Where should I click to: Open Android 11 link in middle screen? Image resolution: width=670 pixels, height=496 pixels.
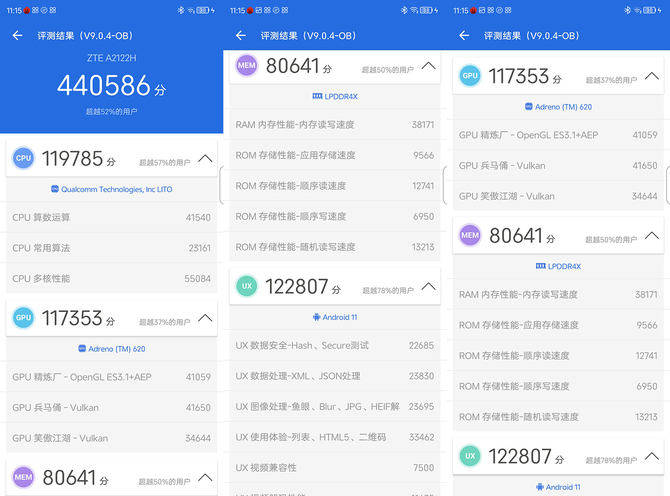335,317
